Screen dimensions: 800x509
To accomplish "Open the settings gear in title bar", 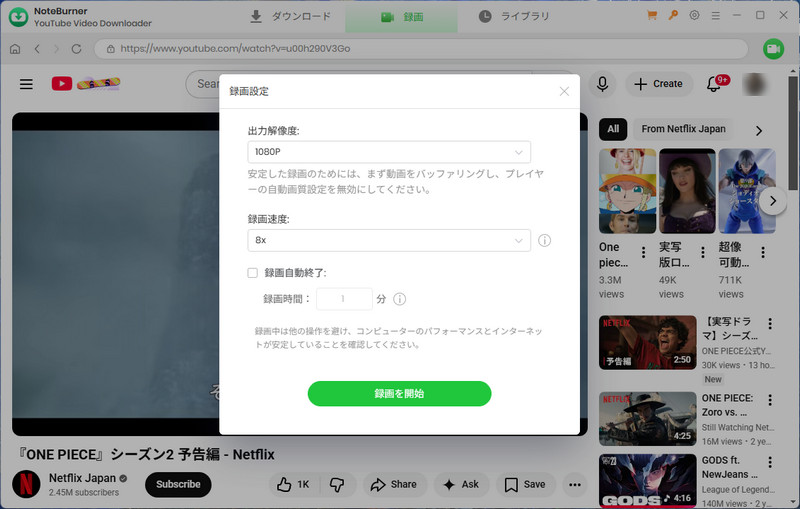I will click(x=694, y=15).
